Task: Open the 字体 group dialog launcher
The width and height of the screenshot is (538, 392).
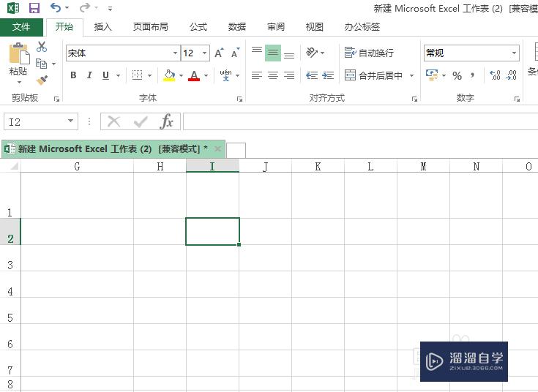Action: 239,99
